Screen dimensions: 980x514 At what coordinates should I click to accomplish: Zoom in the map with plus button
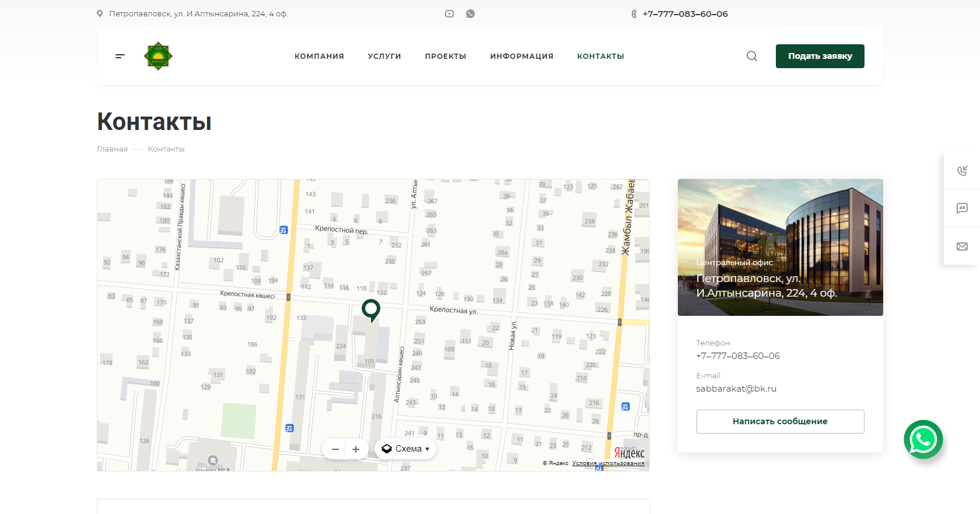pyautogui.click(x=356, y=449)
